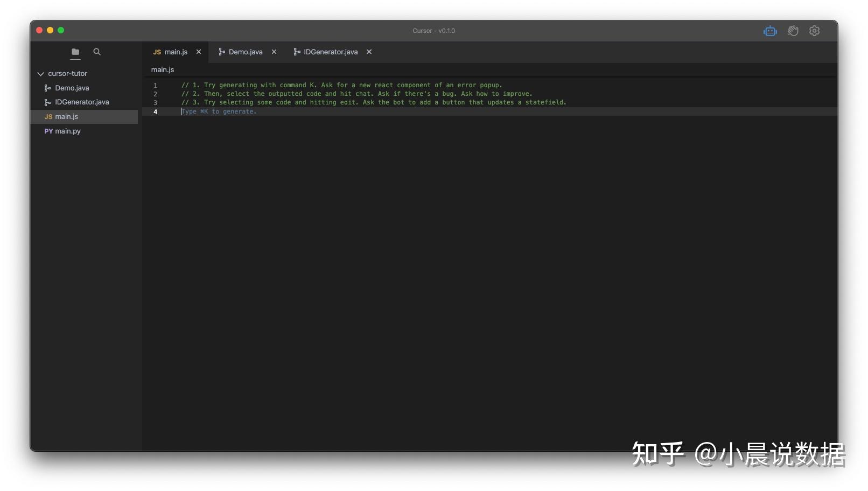Switch to the IDGenerator.java tab
This screenshot has width=868, height=491.
click(x=330, y=52)
